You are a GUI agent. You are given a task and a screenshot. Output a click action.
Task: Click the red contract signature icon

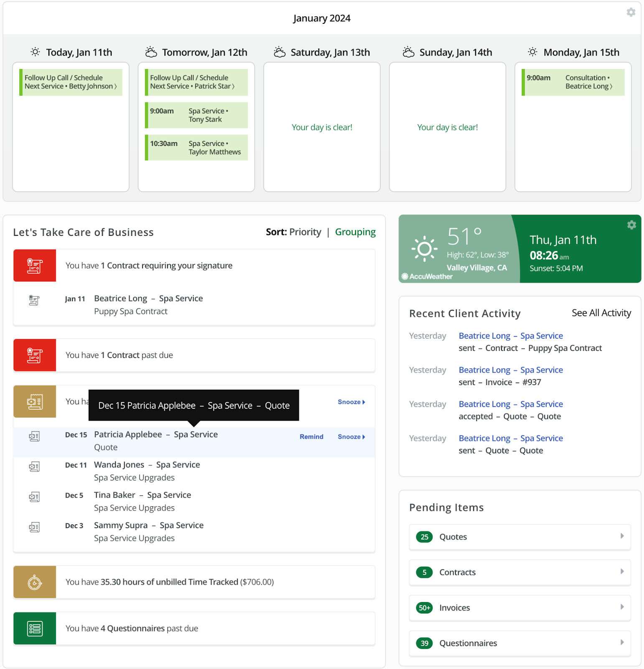pyautogui.click(x=35, y=266)
